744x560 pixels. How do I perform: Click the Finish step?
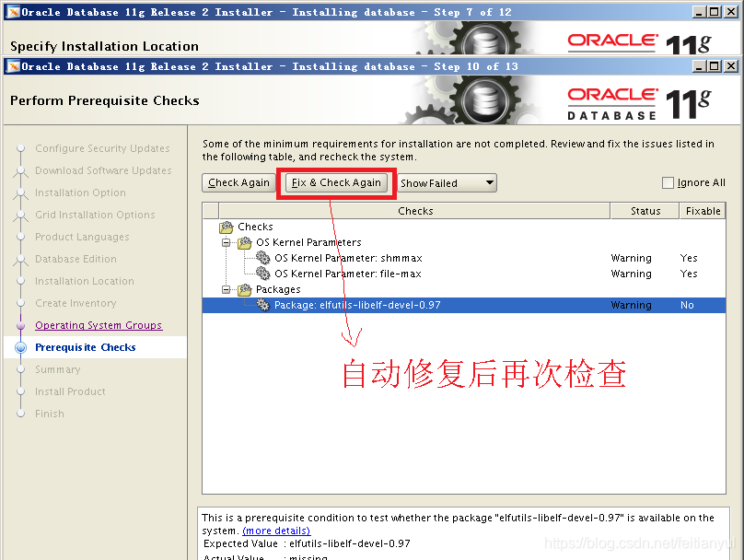point(50,414)
